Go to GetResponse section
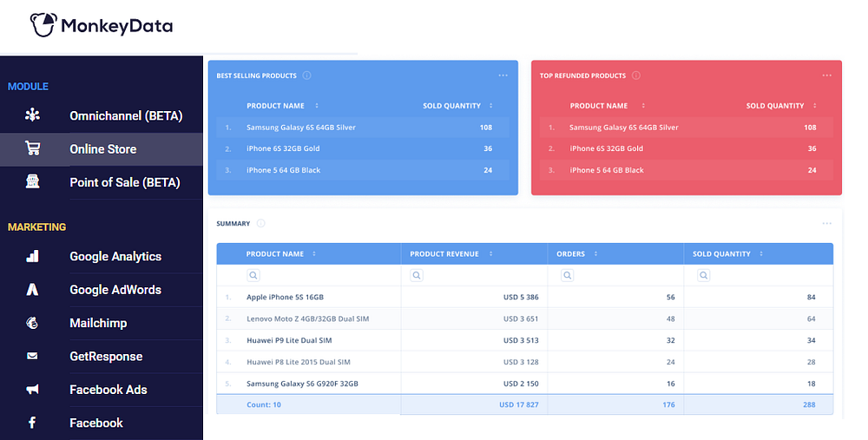The image size is (868, 440). pos(102,356)
